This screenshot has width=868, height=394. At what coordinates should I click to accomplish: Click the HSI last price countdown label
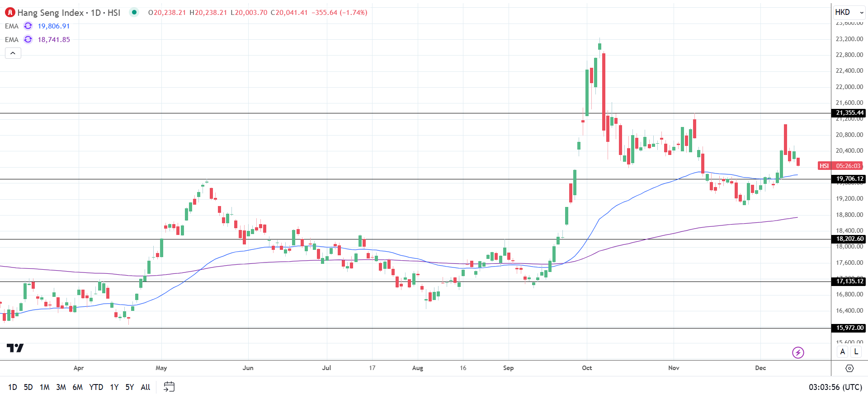[x=840, y=166]
